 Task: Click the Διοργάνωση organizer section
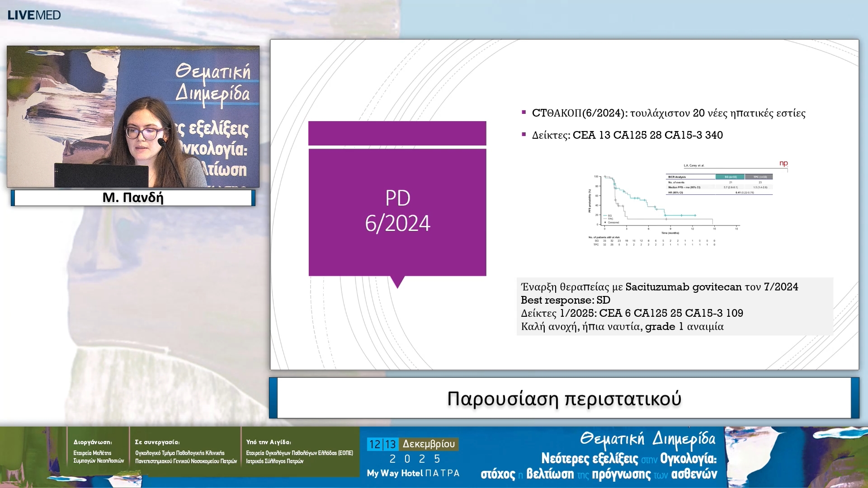point(98,452)
